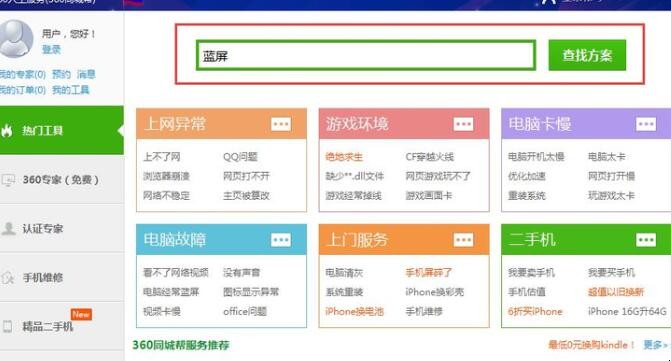The width and height of the screenshot is (671, 361).
Task: Open the 精品二手机 sidebar tab
Action: tap(62, 326)
